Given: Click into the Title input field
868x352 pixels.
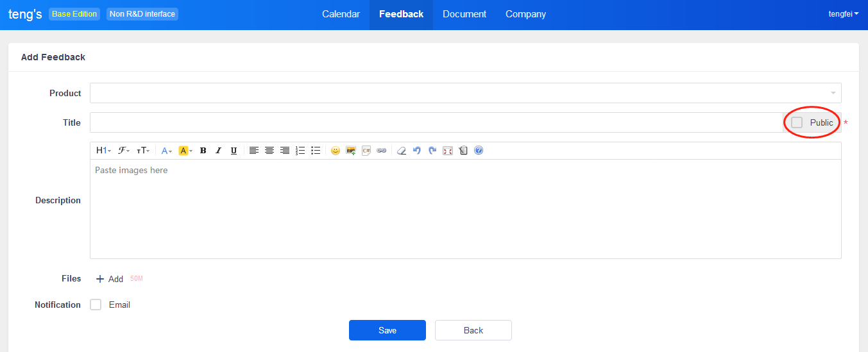Looking at the screenshot, I should point(435,122).
